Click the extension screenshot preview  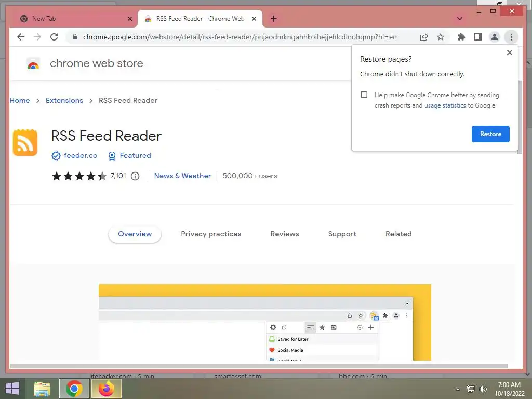[x=264, y=322]
